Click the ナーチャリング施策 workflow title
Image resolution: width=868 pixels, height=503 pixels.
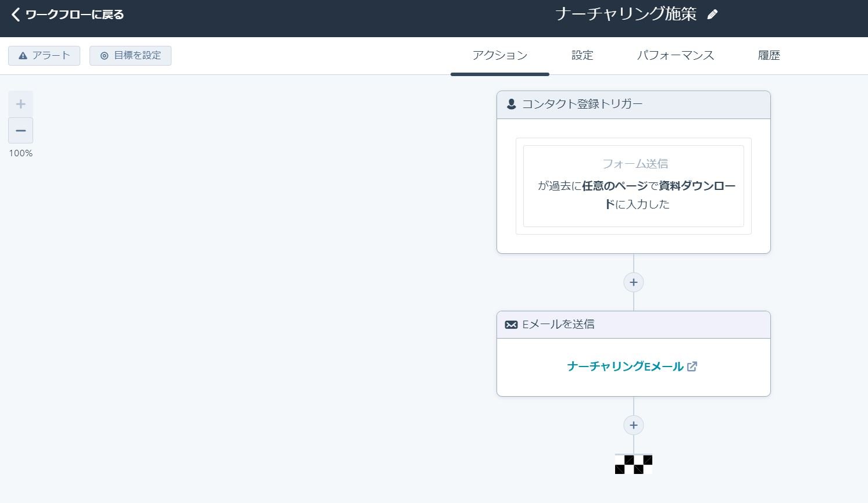pos(626,15)
